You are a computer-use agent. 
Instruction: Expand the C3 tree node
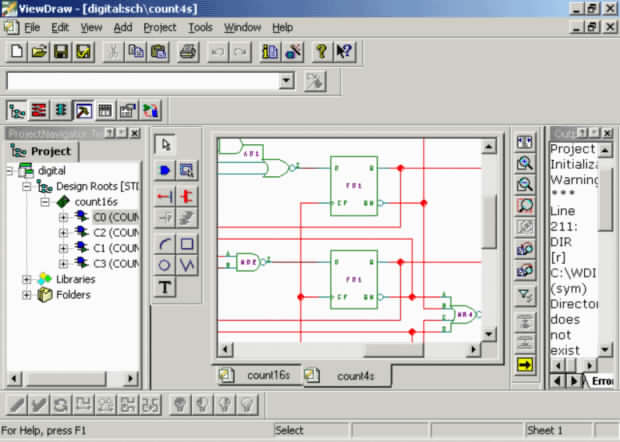63,264
